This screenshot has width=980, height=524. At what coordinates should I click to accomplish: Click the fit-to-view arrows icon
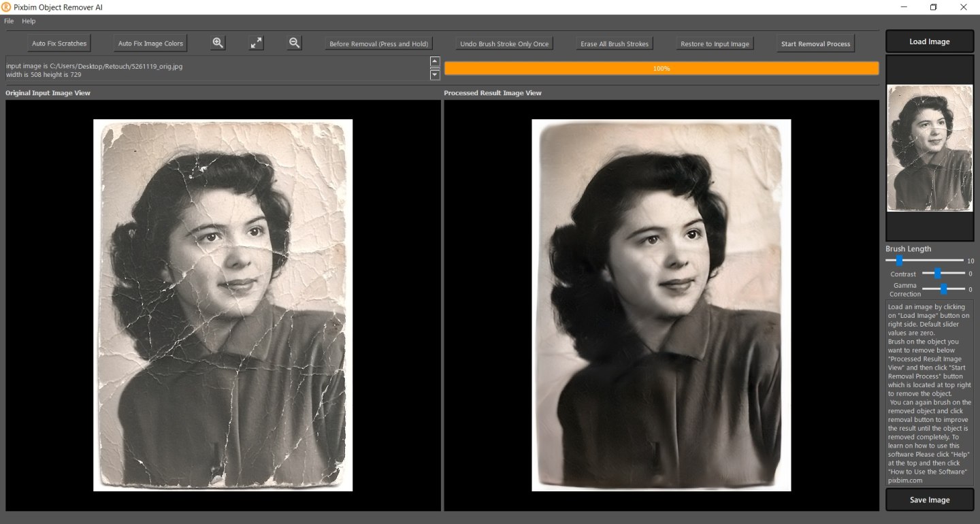256,43
